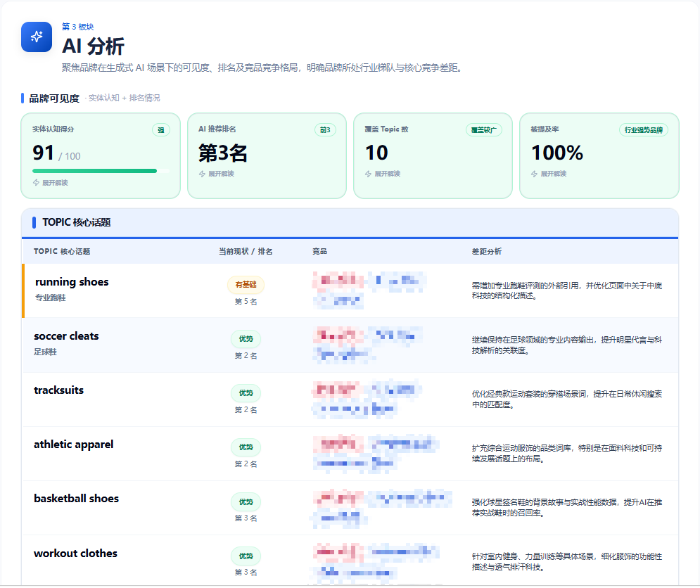
Task: Click 优势 badge in athletic apparel row
Action: click(x=246, y=447)
